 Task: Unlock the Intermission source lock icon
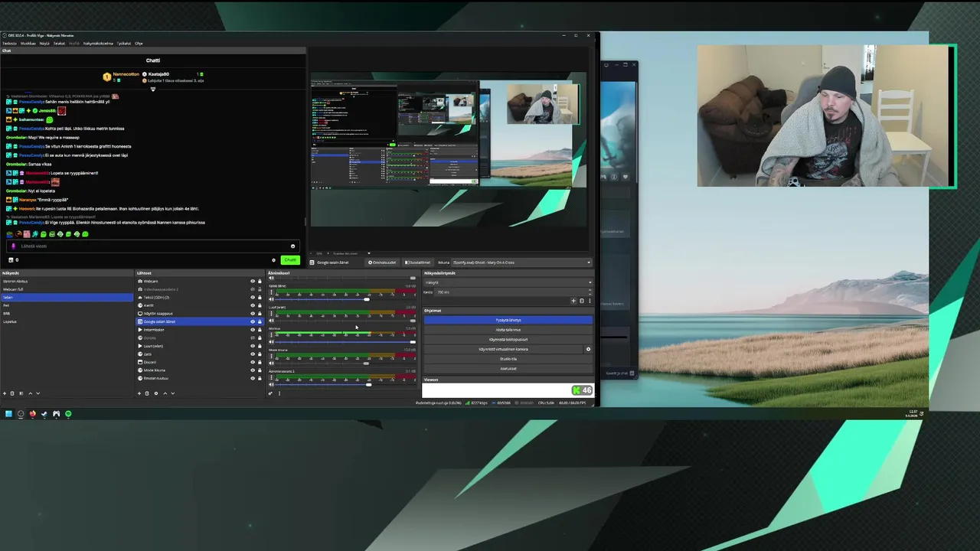click(260, 330)
